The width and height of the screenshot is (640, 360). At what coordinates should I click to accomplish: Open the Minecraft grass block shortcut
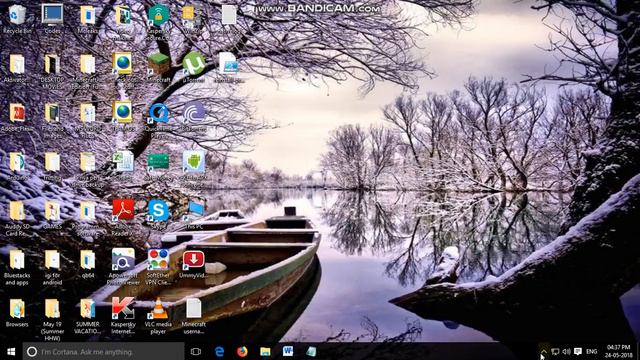click(x=158, y=67)
